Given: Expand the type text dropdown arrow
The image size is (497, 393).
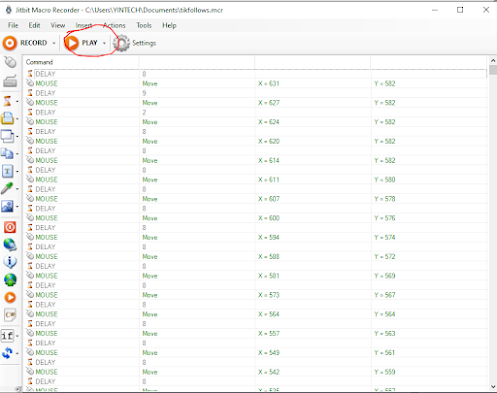Looking at the screenshot, I should [17, 172].
